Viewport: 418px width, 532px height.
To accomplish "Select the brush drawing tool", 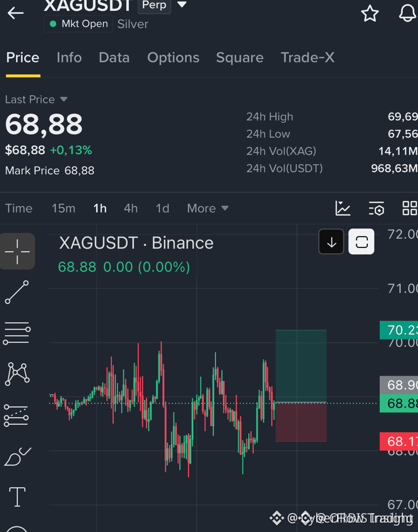I will click(x=17, y=457).
